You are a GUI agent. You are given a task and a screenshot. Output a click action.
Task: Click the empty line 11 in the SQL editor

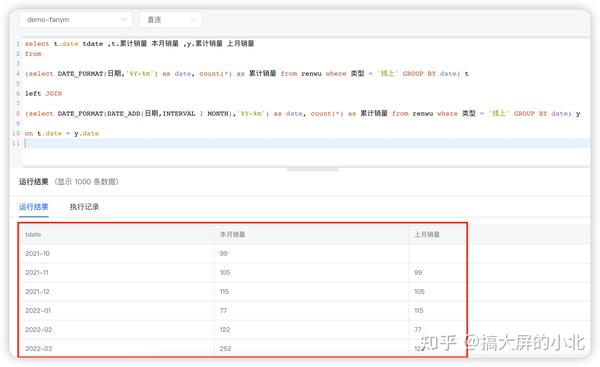(x=306, y=144)
